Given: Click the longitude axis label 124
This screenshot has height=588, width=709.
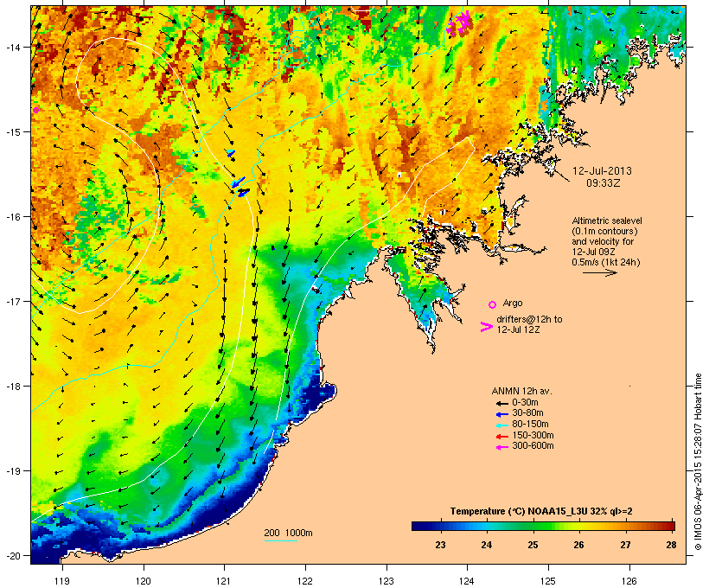Looking at the screenshot, I should click(x=467, y=581).
